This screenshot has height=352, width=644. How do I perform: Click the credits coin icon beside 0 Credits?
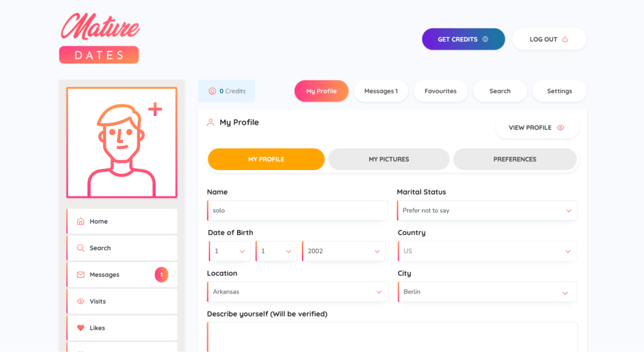click(213, 91)
